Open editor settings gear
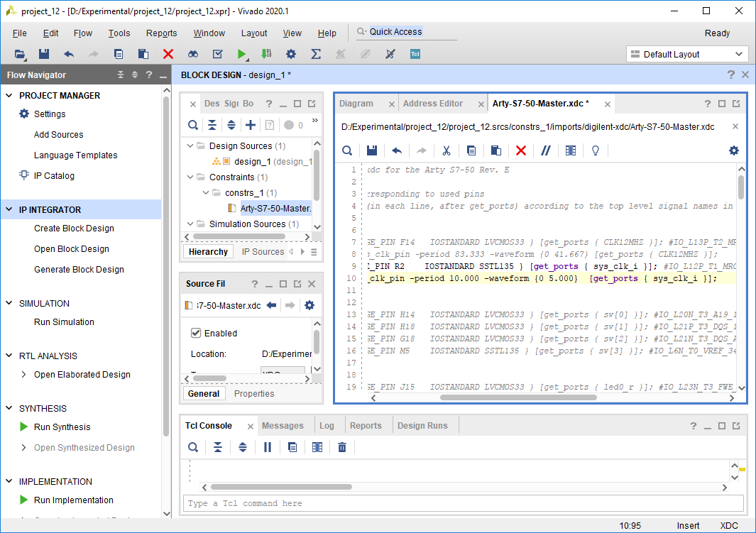Image resolution: width=756 pixels, height=533 pixels. pyautogui.click(x=734, y=151)
